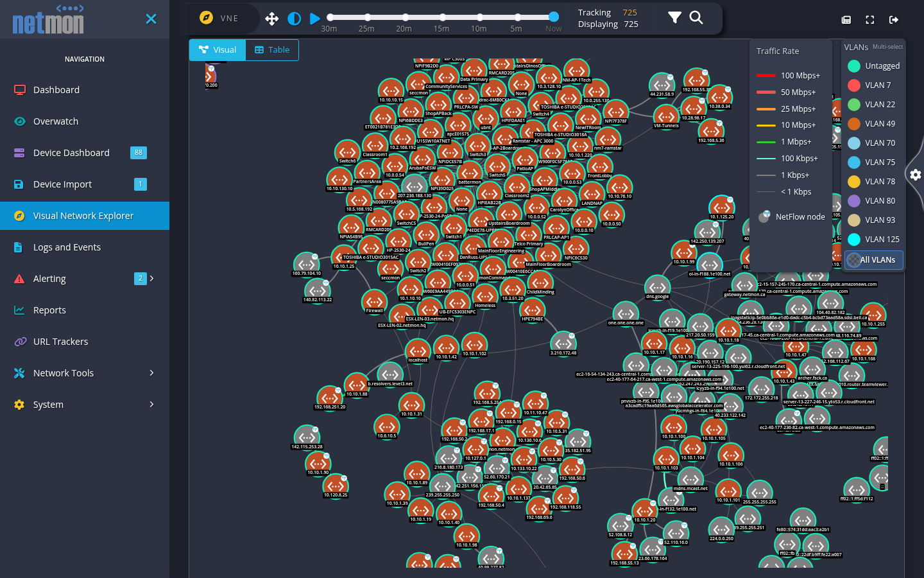This screenshot has height=578, width=924.
Task: Click the dns.google node
Action: point(657,287)
